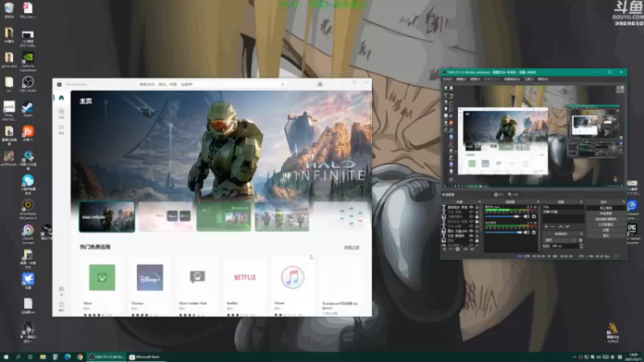
Task: Open the 视图 menu in OBS
Action: [475, 79]
